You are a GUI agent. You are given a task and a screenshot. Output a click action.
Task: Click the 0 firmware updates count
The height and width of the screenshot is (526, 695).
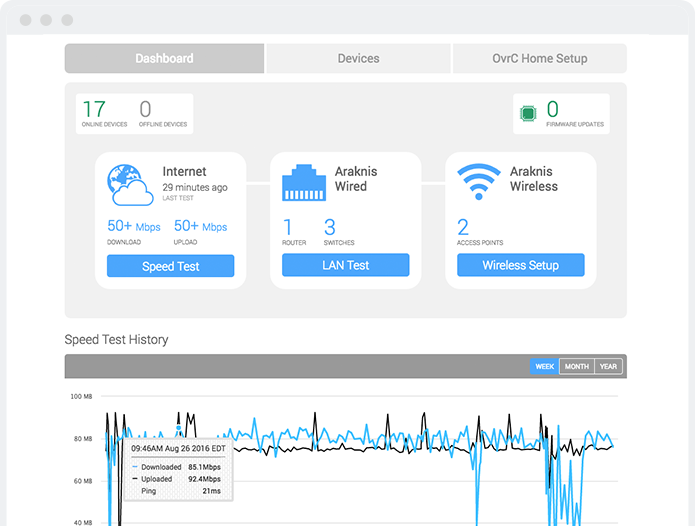pyautogui.click(x=552, y=109)
